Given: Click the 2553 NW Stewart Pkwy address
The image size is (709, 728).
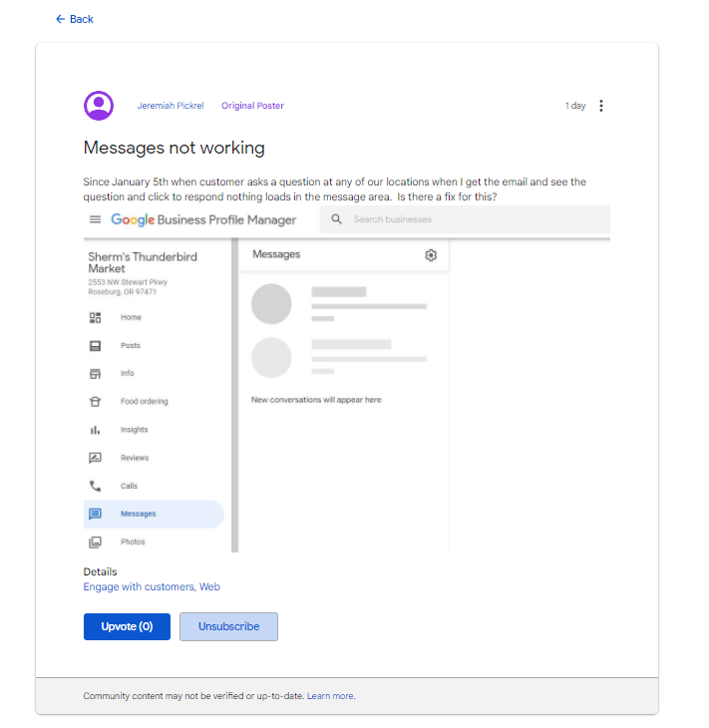Looking at the screenshot, I should [128, 287].
